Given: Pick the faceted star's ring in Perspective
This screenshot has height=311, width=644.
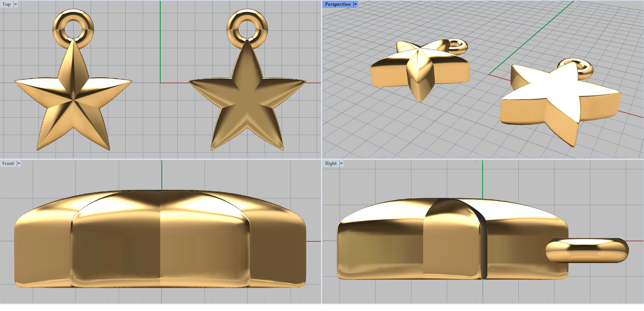Looking at the screenshot, I should [x=460, y=44].
